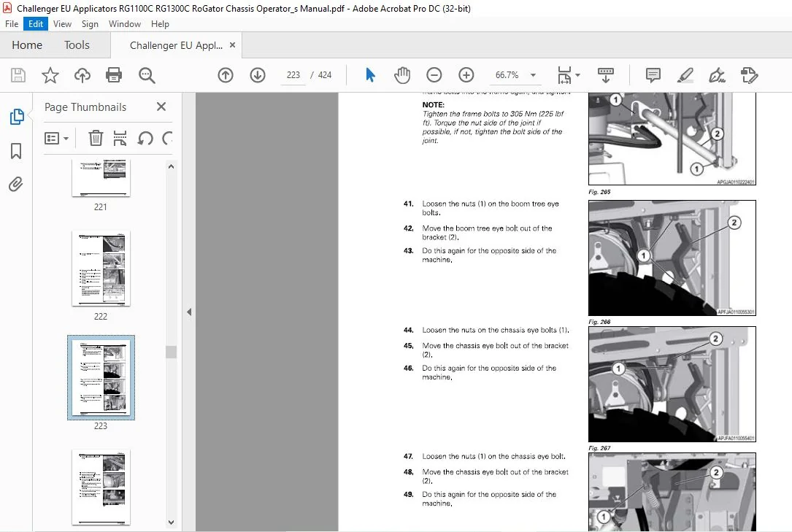Click the upload to cloud icon
The width and height of the screenshot is (792, 532).
click(x=82, y=75)
